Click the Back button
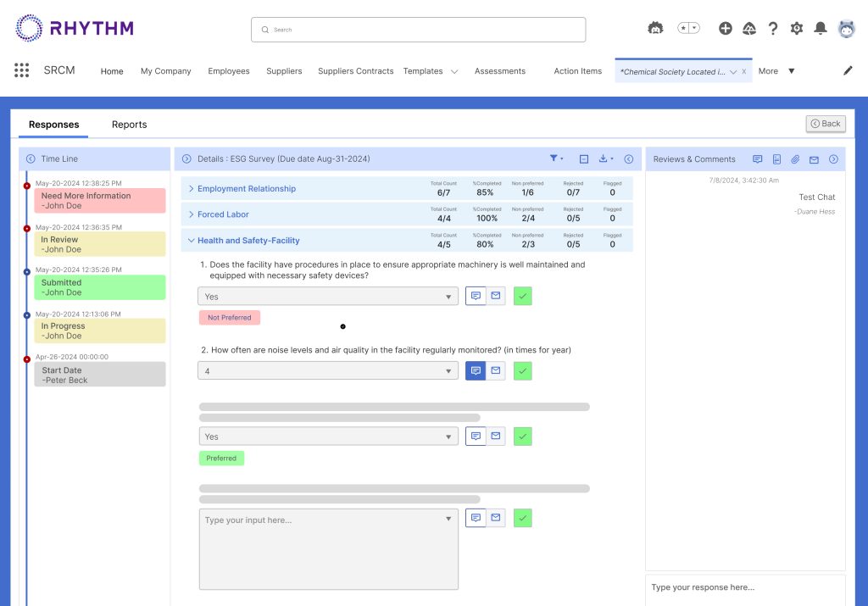Screen dimensions: 868x606 click(825, 124)
